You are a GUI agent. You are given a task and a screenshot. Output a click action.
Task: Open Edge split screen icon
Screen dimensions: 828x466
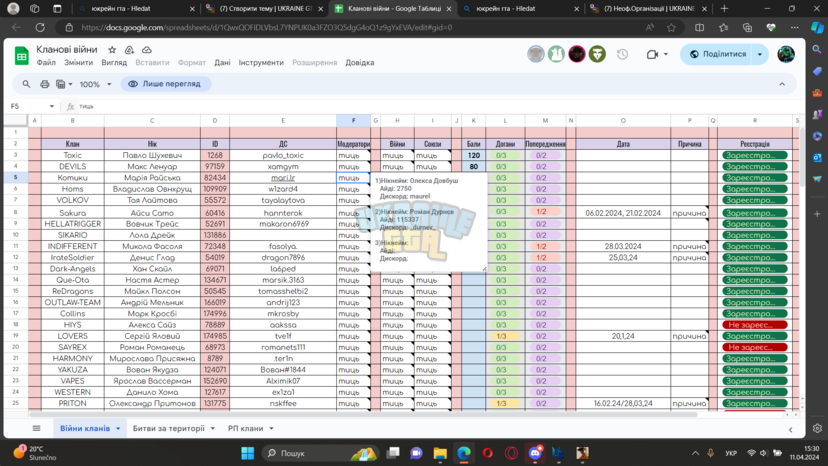click(699, 27)
